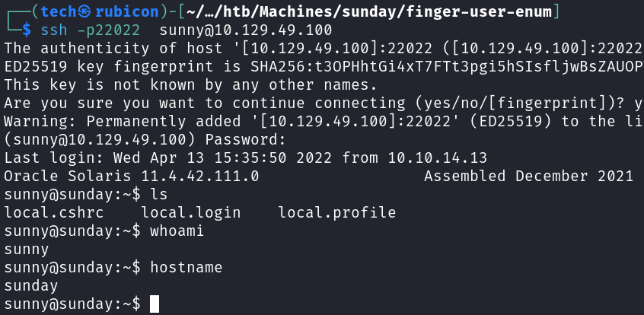Select the local.login file name
This screenshot has height=315, width=644.
point(190,212)
